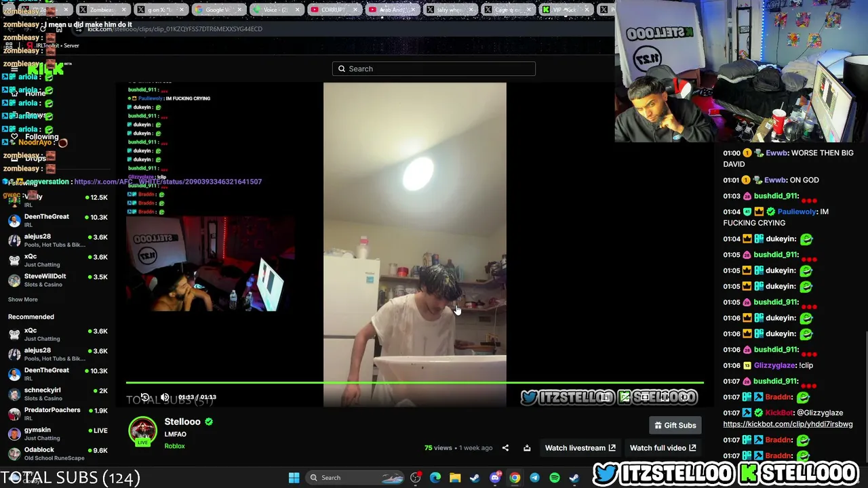Screen dimensions: 868x488
Task: Click the Watch full video button
Action: (663, 448)
